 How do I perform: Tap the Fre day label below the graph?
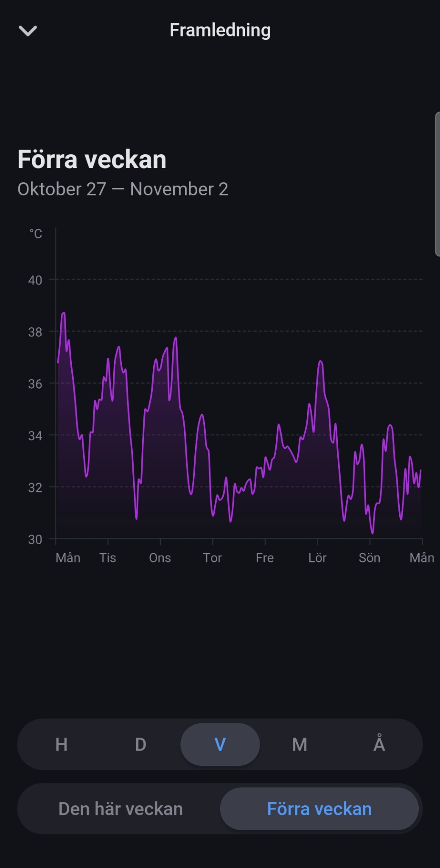point(265,558)
